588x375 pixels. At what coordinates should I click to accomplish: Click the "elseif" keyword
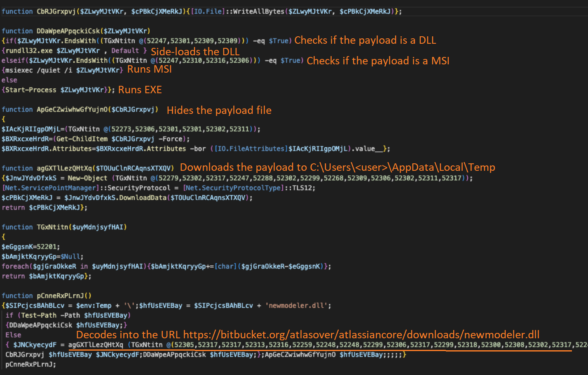pyautogui.click(x=13, y=61)
